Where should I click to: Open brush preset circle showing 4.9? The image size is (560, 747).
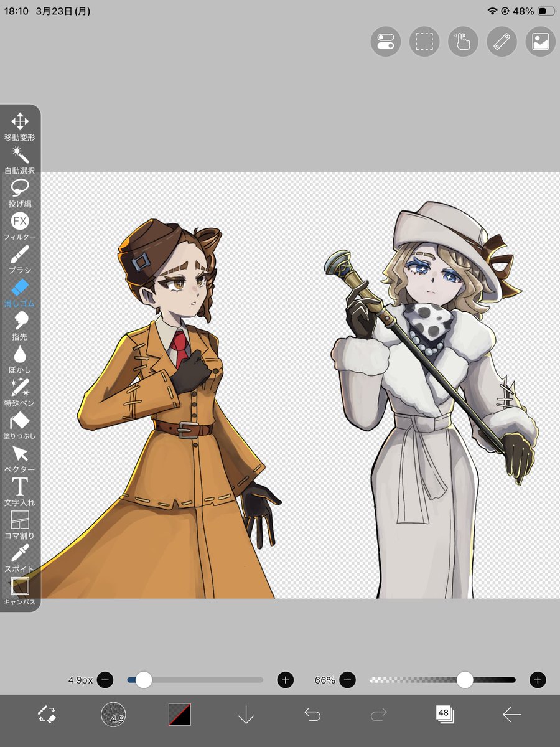click(113, 715)
